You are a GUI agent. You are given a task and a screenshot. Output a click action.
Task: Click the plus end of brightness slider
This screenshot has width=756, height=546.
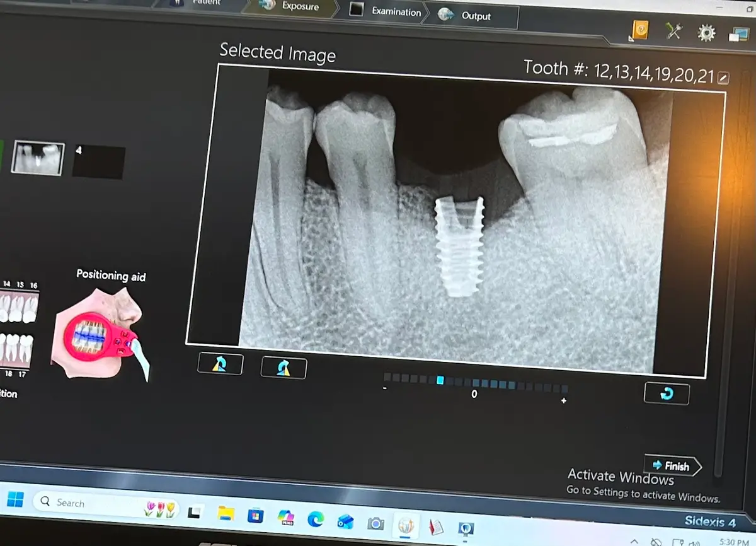[x=563, y=400]
